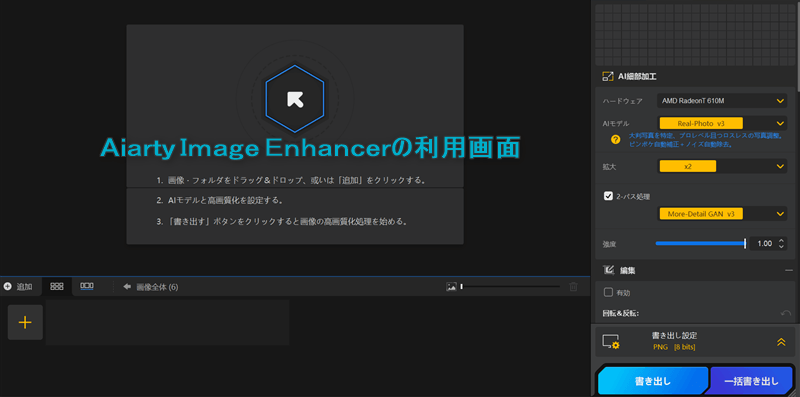Click the rotation reset undo icon
800x397 pixels.
click(786, 313)
